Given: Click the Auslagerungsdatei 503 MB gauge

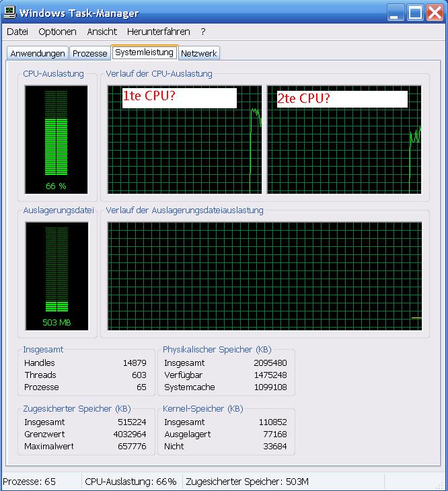Looking at the screenshot, I should 57,276.
